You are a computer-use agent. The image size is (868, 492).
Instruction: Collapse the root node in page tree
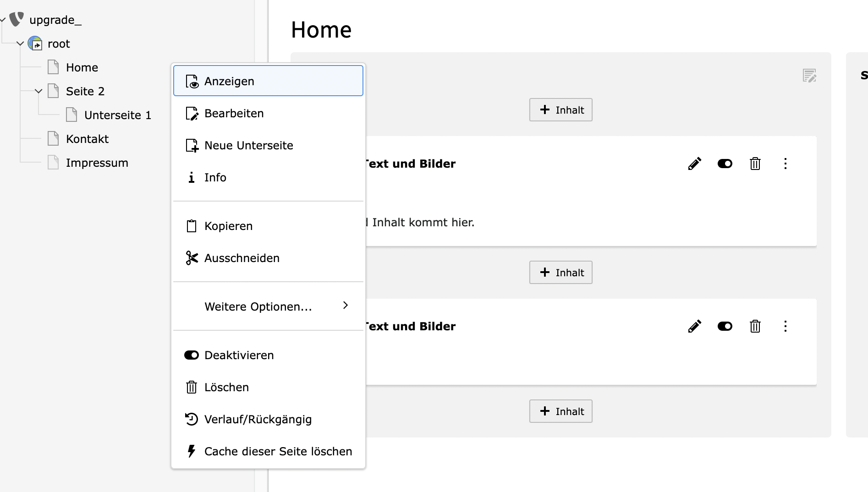[x=20, y=44]
